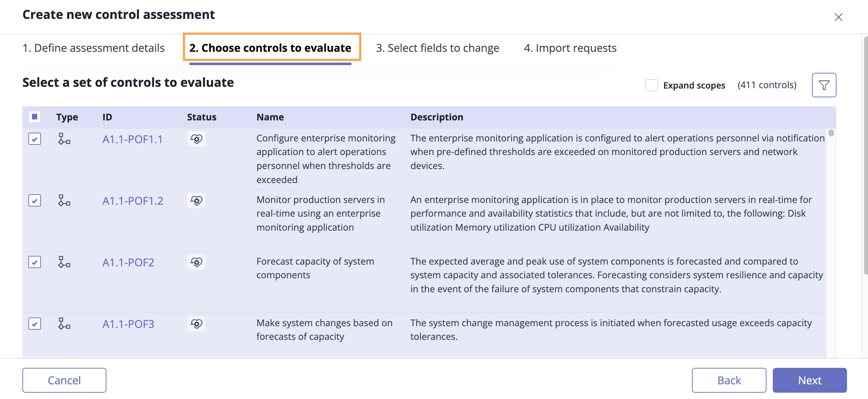The height and width of the screenshot is (399, 868).
Task: Open the Select fields to change tab
Action: pyautogui.click(x=437, y=48)
